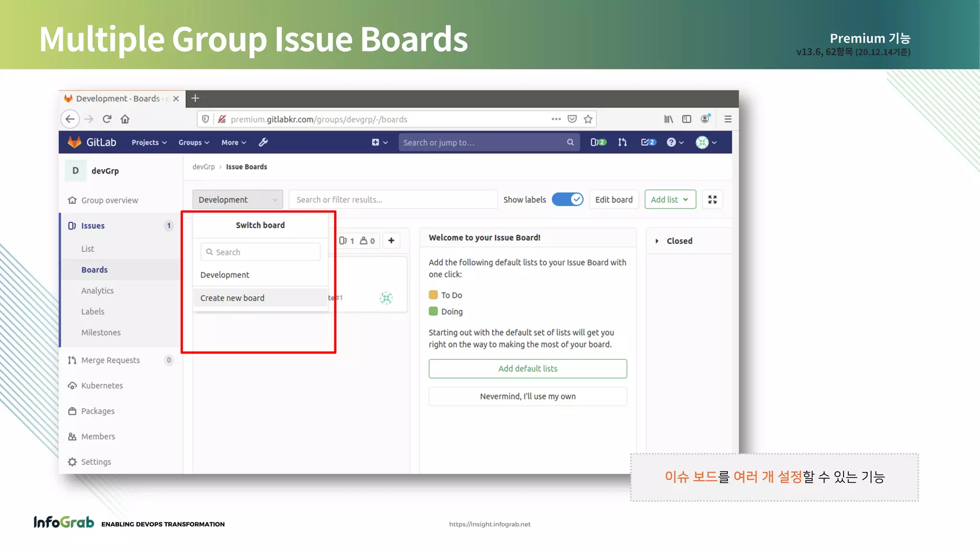The height and width of the screenshot is (551, 980).
Task: Click the Doing green label swatch
Action: coord(433,311)
